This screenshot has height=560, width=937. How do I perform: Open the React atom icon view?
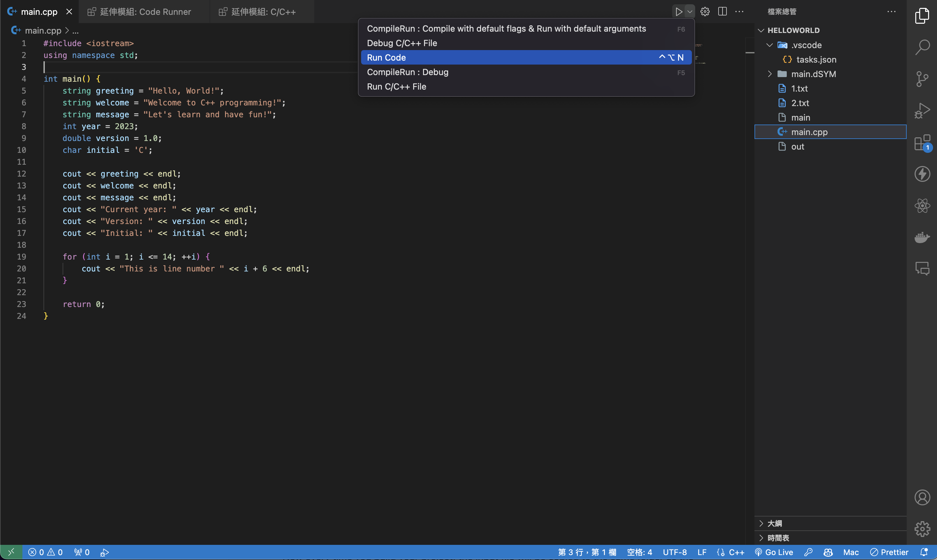[922, 206]
